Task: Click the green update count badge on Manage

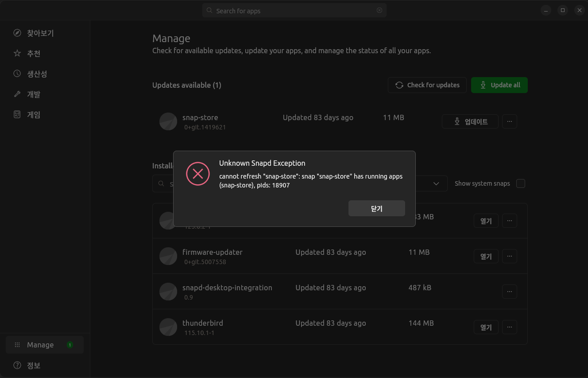Action: click(70, 345)
